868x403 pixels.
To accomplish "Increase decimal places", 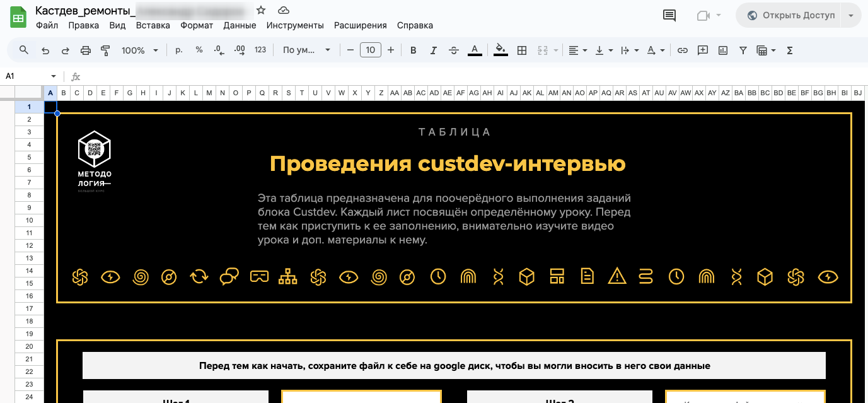I will pos(239,50).
